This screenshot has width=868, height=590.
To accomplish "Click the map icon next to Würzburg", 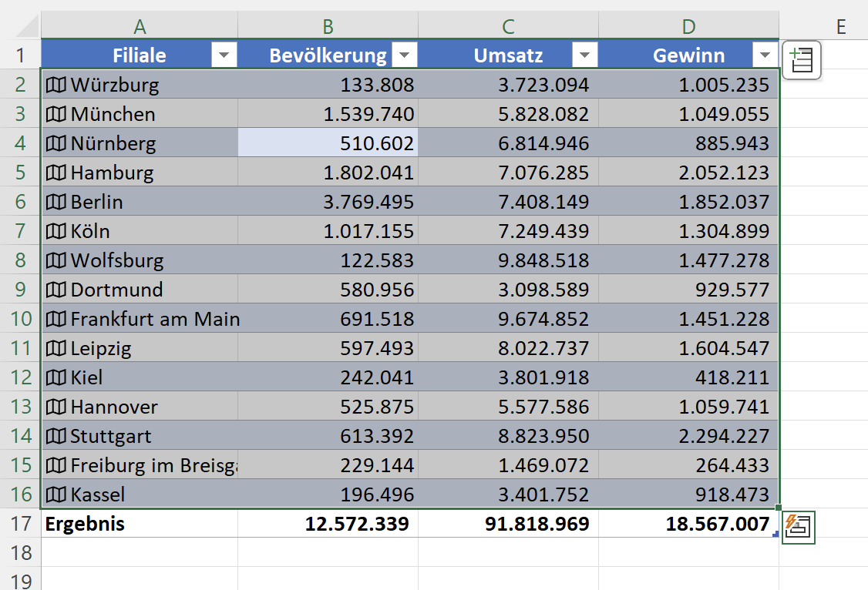I will (x=56, y=85).
